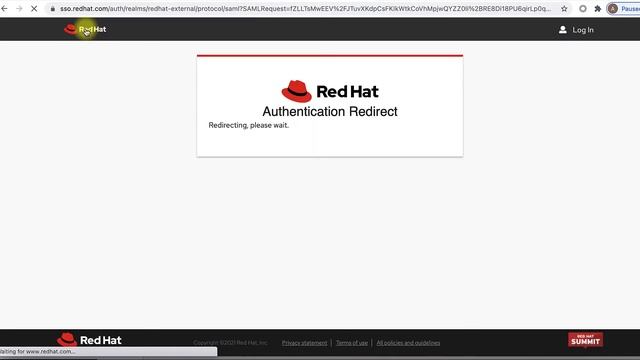Viewport: 640px width, 360px height.
Task: Click the browser back arrow
Action: click(x=4, y=8)
